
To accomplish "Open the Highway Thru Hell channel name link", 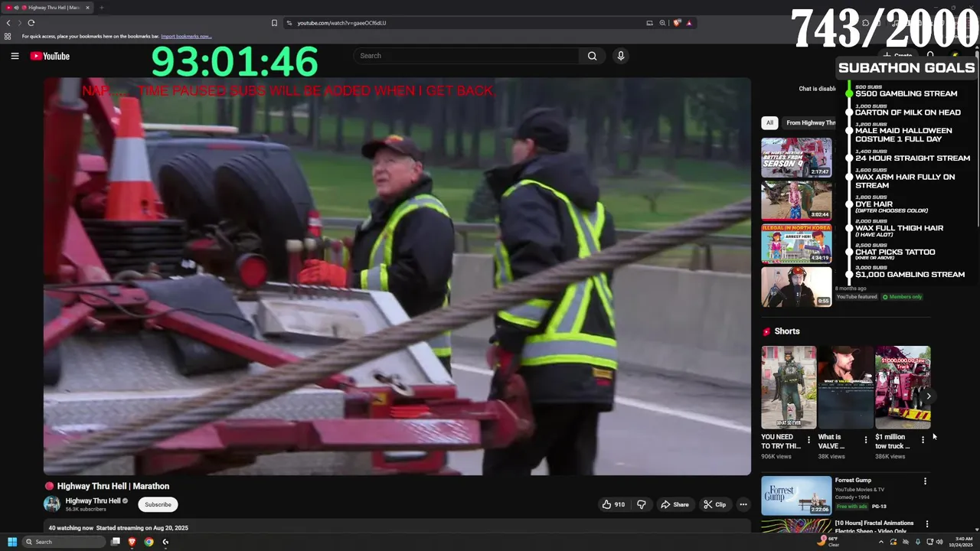I will pyautogui.click(x=93, y=500).
